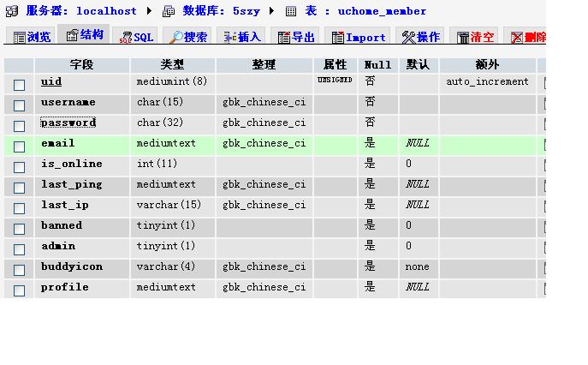The width and height of the screenshot is (588, 365).
Task: Click the trash icon on 清空 tab
Action: point(463,38)
